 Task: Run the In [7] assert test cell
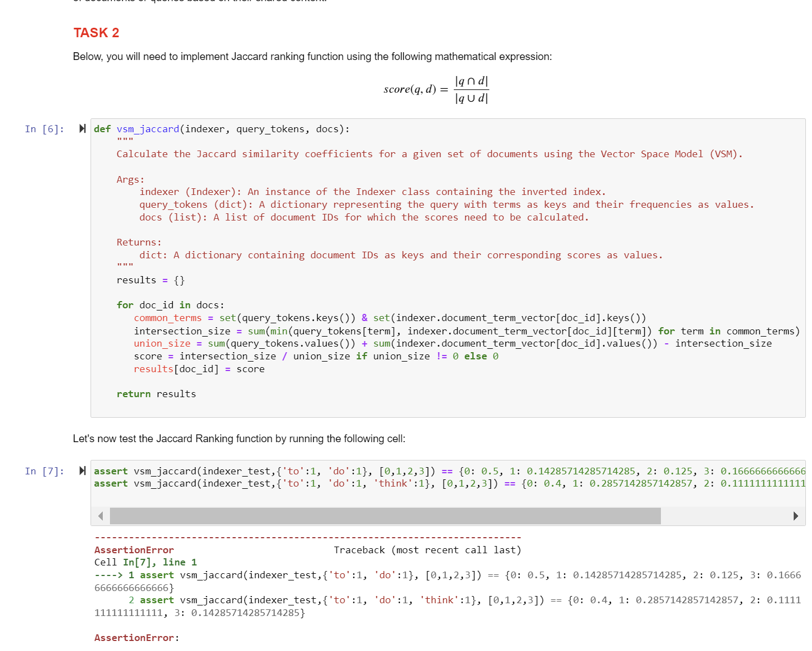(82, 470)
